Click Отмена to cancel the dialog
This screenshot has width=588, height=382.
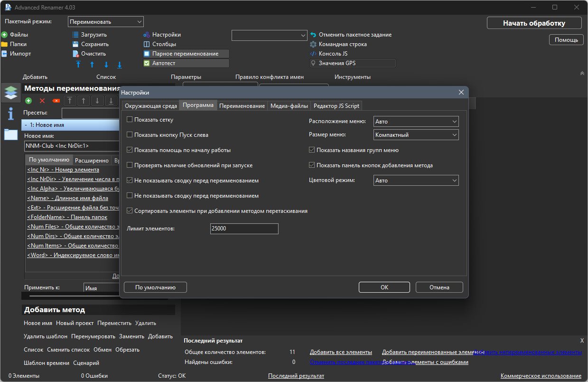pyautogui.click(x=439, y=287)
